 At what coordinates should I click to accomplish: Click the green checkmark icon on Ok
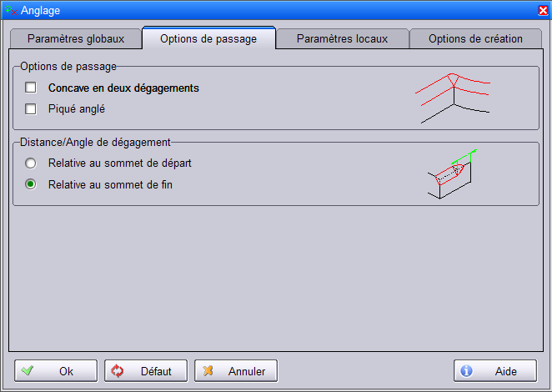point(28,370)
